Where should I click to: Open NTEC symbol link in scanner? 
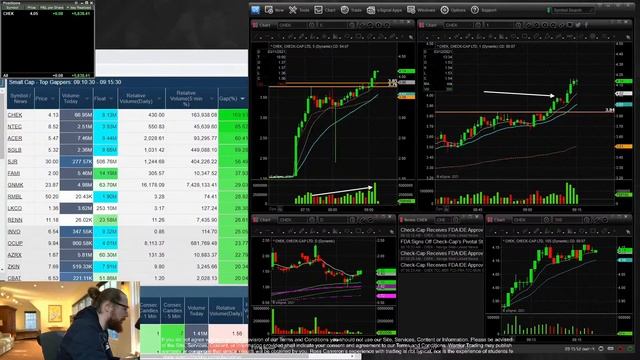[15, 127]
